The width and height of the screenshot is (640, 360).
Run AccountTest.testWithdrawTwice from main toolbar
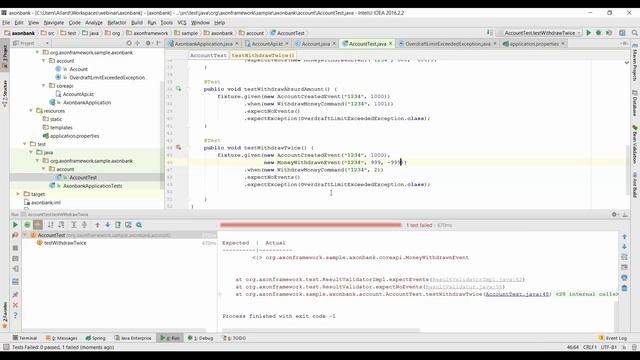pyautogui.click(x=589, y=33)
